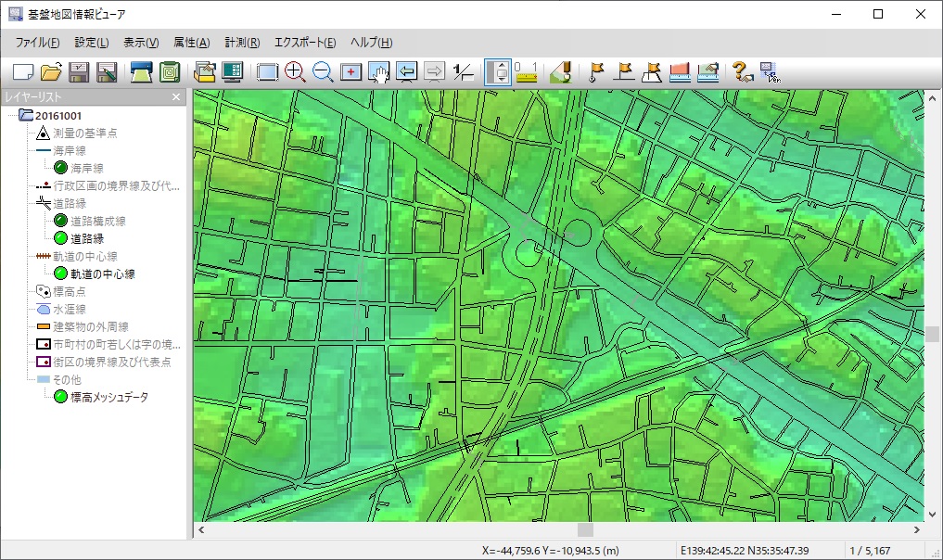Click the folder with image import icon

tap(205, 72)
